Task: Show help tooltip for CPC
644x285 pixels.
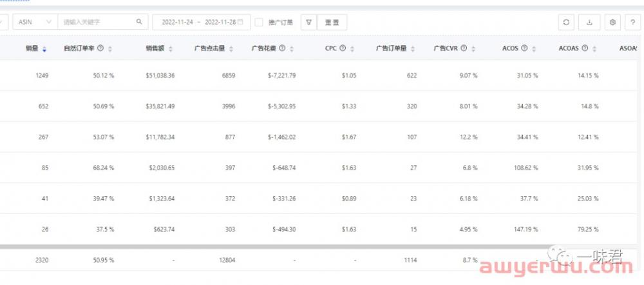Action: (x=343, y=48)
